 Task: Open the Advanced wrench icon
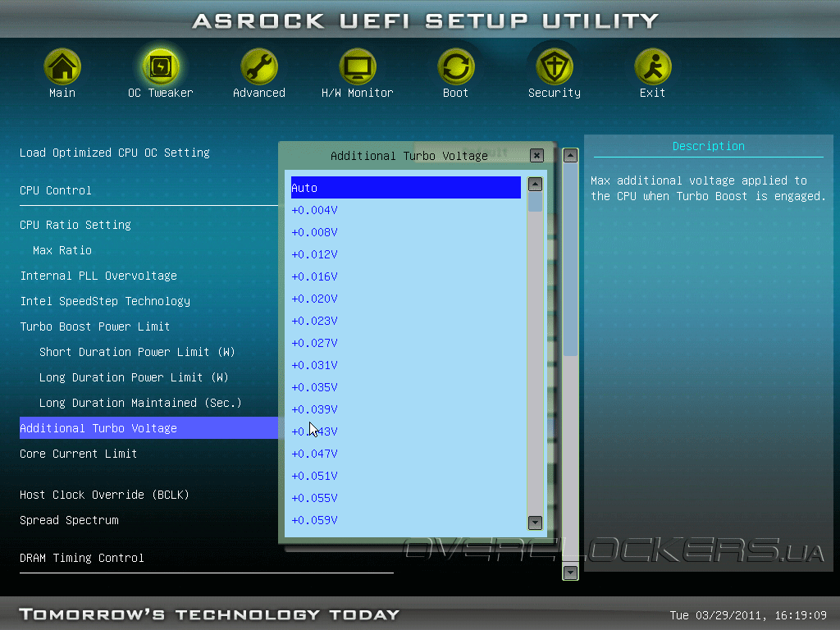click(x=258, y=66)
